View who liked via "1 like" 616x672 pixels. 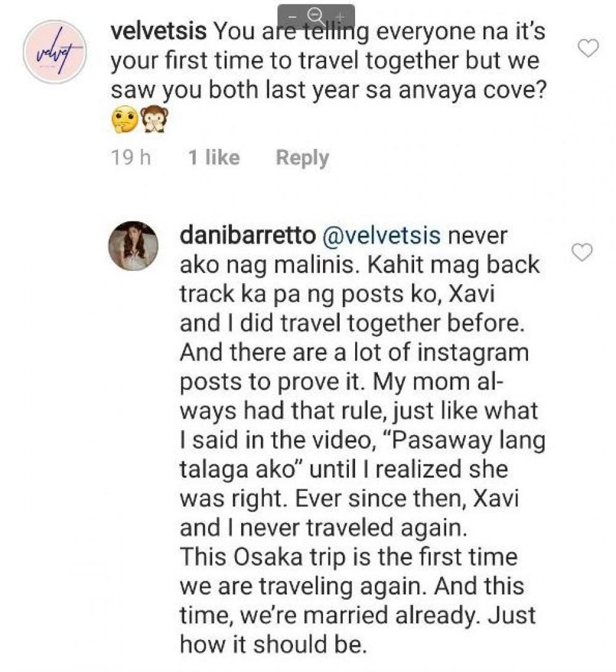click(214, 158)
